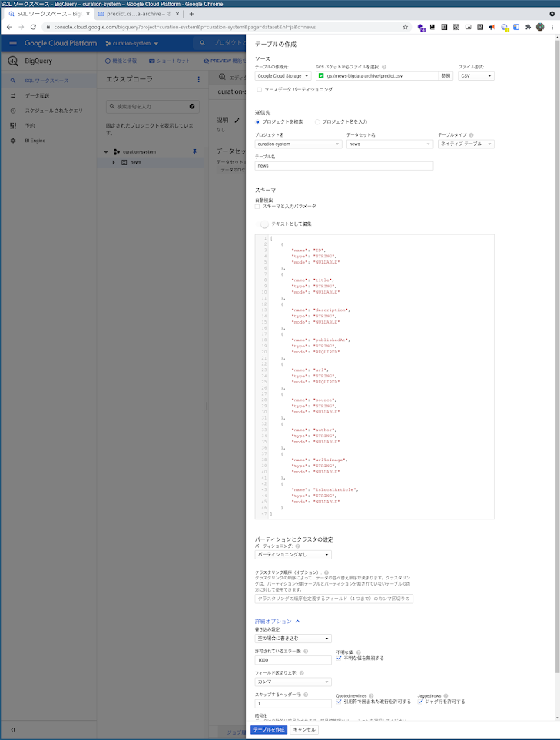Open フィールド区切り文字 カンマ dropdown
This screenshot has width=560, height=740.
coord(293,682)
